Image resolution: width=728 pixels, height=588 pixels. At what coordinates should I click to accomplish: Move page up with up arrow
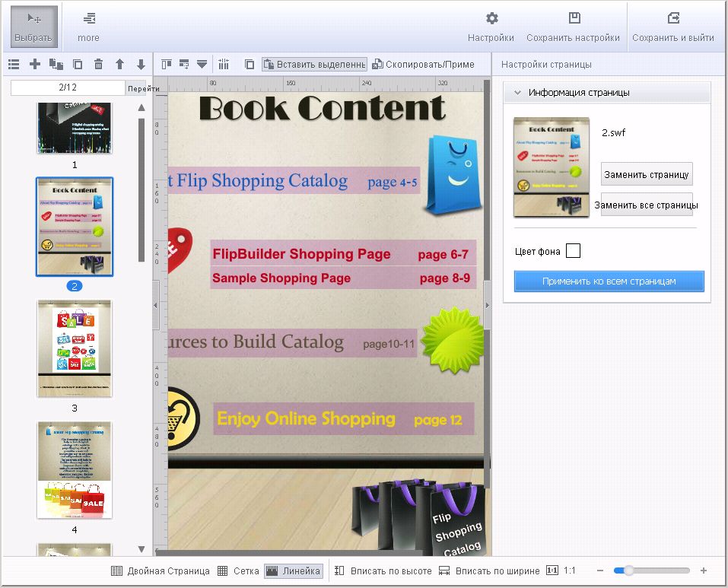tap(119, 64)
